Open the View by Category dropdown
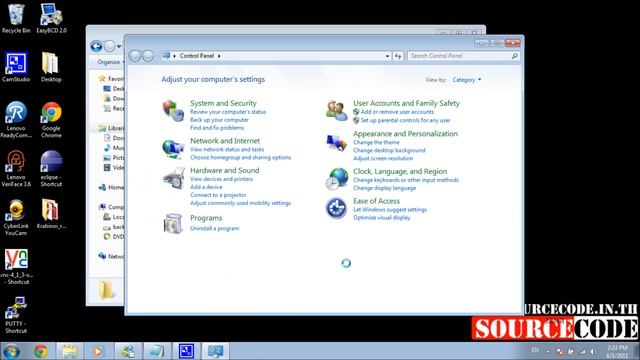 [x=467, y=80]
